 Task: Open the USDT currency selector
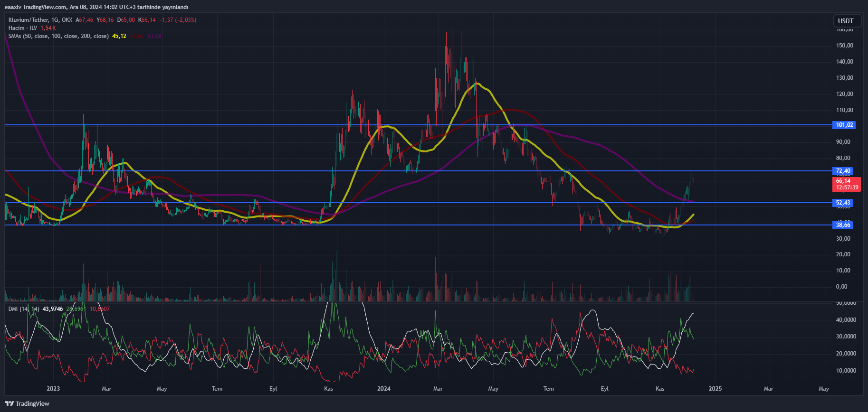(x=845, y=21)
